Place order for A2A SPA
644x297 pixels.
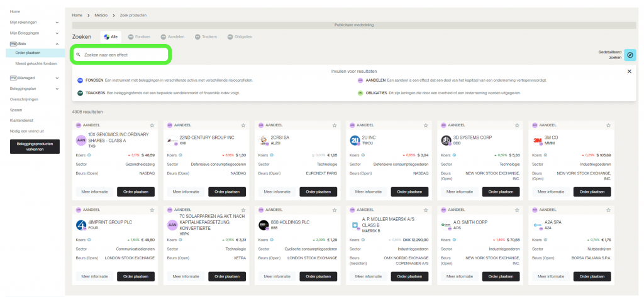click(592, 276)
